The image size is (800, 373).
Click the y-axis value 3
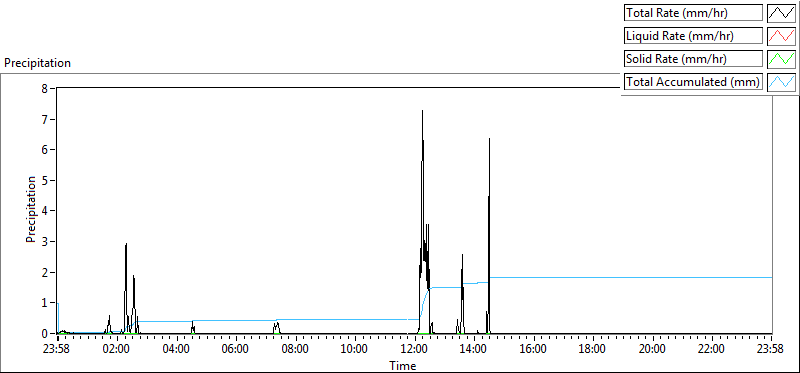[x=44, y=241]
